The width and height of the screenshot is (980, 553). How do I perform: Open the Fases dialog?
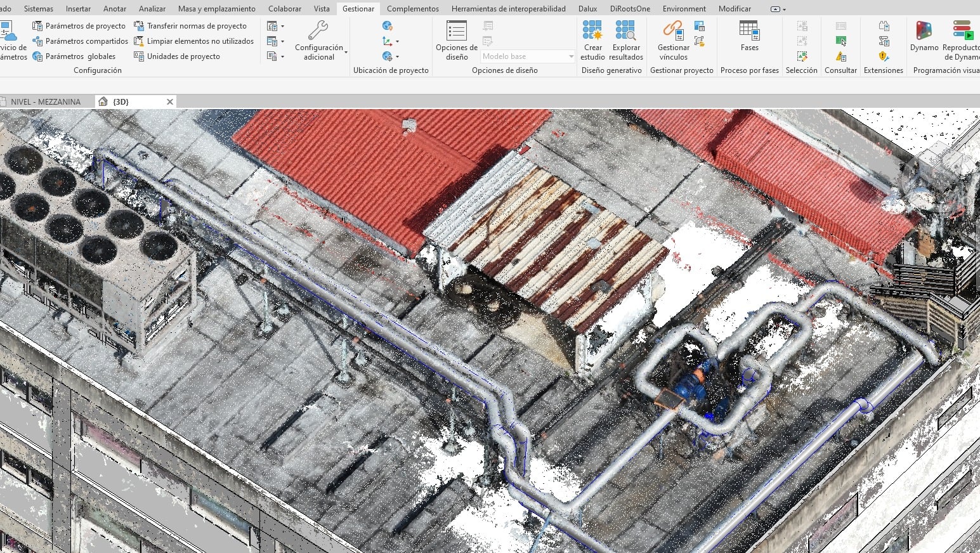click(749, 37)
